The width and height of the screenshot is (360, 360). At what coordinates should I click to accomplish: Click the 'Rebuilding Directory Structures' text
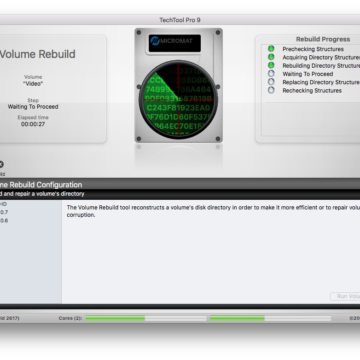click(321, 66)
